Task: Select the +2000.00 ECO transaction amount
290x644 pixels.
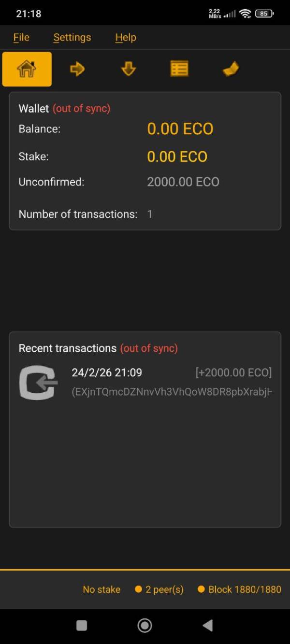Action: coord(233,372)
